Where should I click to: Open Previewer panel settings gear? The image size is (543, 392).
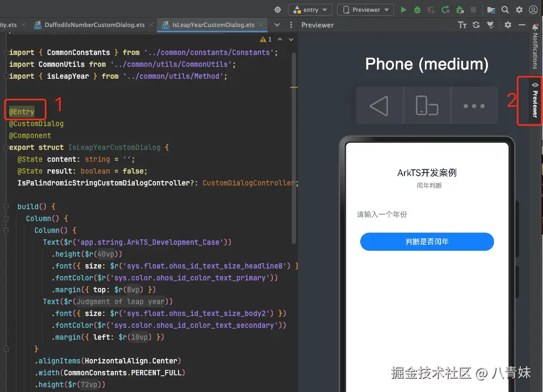[x=507, y=25]
